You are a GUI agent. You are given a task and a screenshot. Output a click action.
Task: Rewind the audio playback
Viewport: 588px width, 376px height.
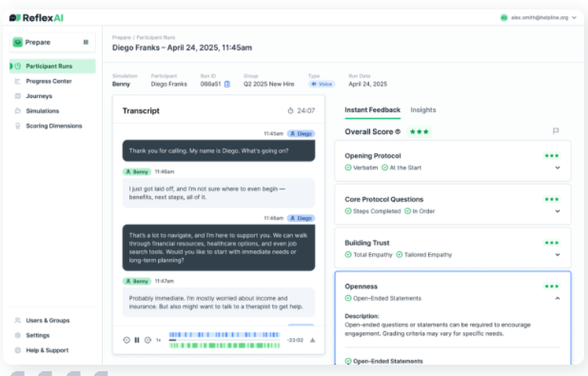click(x=126, y=340)
